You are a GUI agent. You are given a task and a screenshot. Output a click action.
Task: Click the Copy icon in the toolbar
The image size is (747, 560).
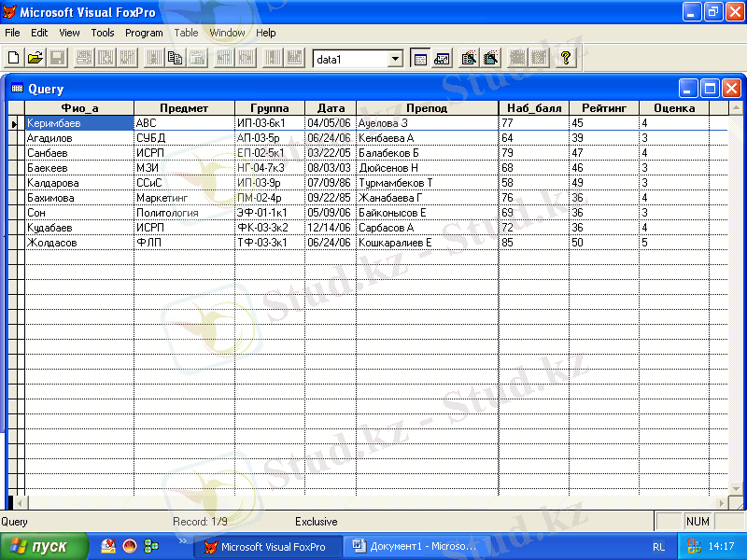point(175,58)
